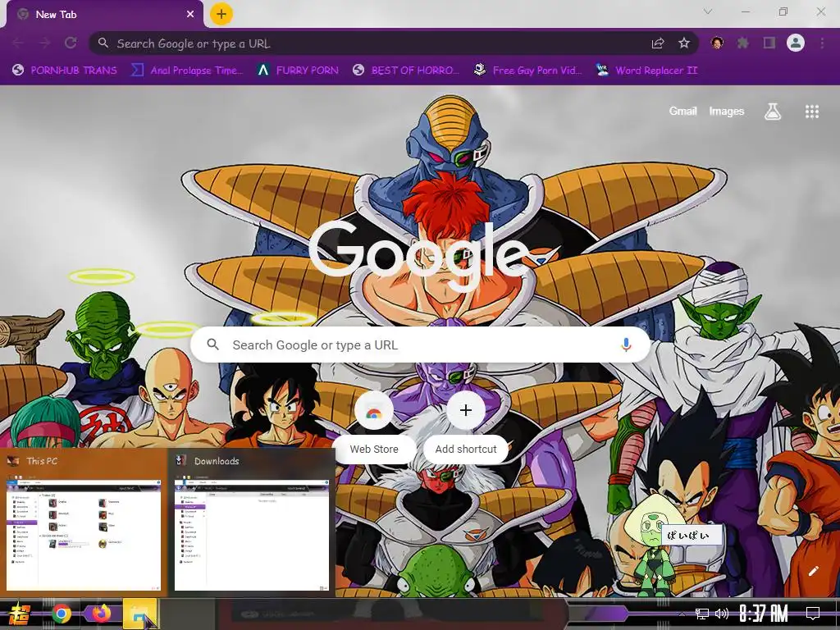Click the forward navigation arrow
Viewport: 840px width, 630px height.
click(x=44, y=43)
